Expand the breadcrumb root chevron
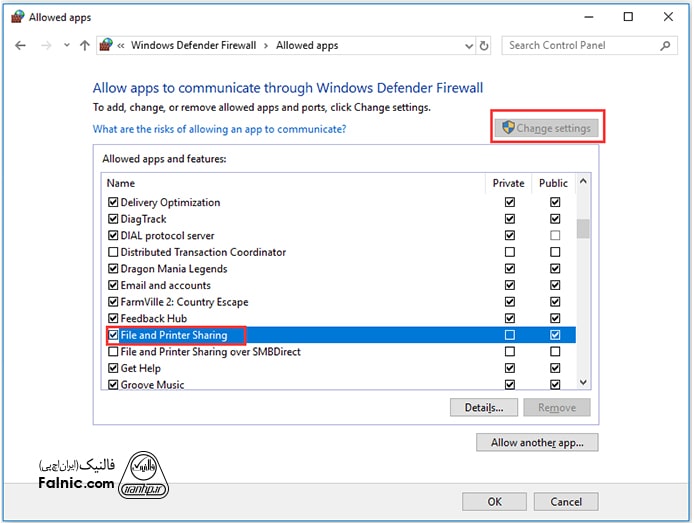Image resolution: width=694 pixels, height=523 pixels. point(121,46)
